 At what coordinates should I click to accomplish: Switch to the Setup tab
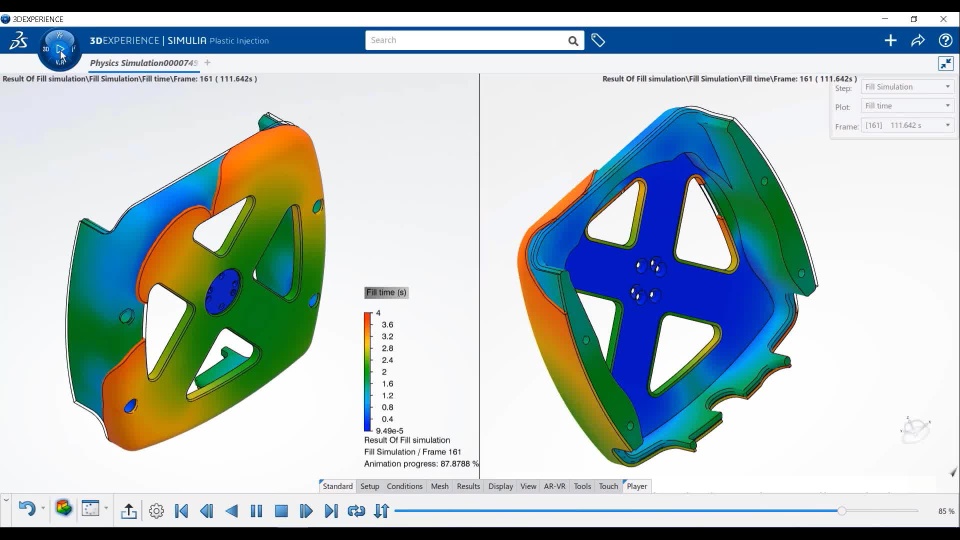(370, 486)
